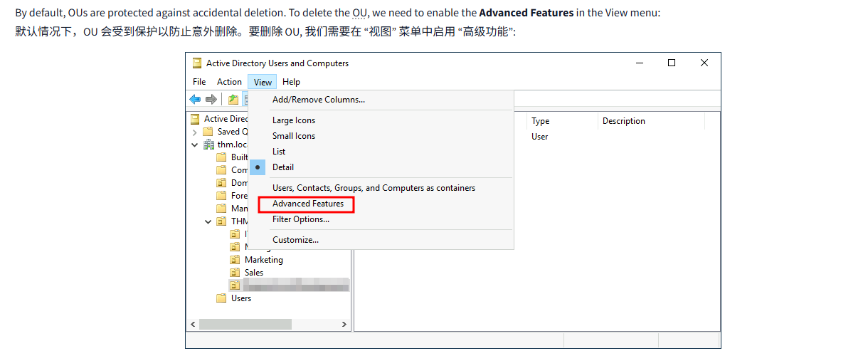Minimize the Active Directory Users and Computers window
This screenshot has width=868, height=356.
[x=639, y=63]
